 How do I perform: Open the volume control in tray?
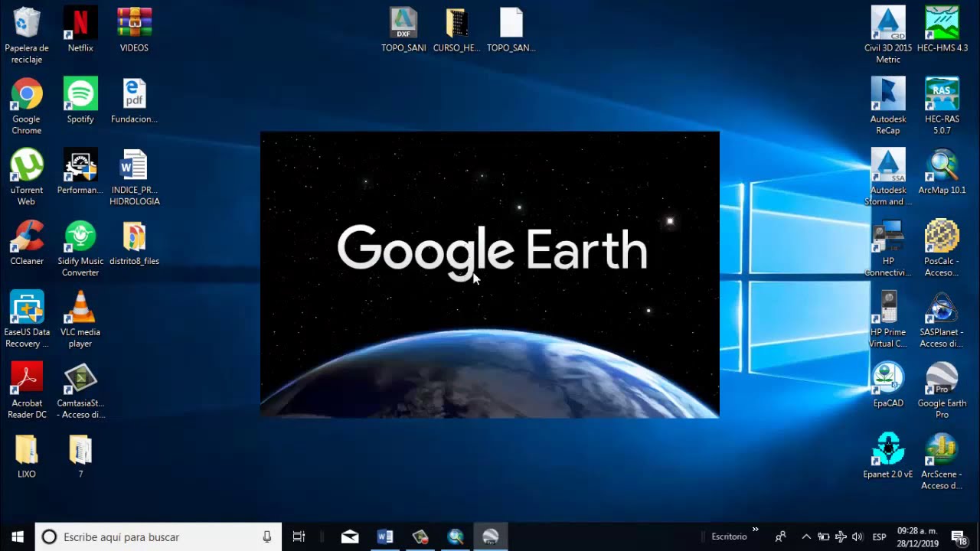(x=857, y=536)
